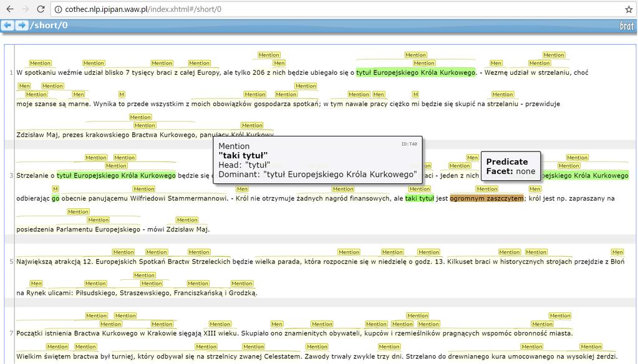Click the phrase "Wielkim świętem"

pyautogui.click(x=43, y=357)
